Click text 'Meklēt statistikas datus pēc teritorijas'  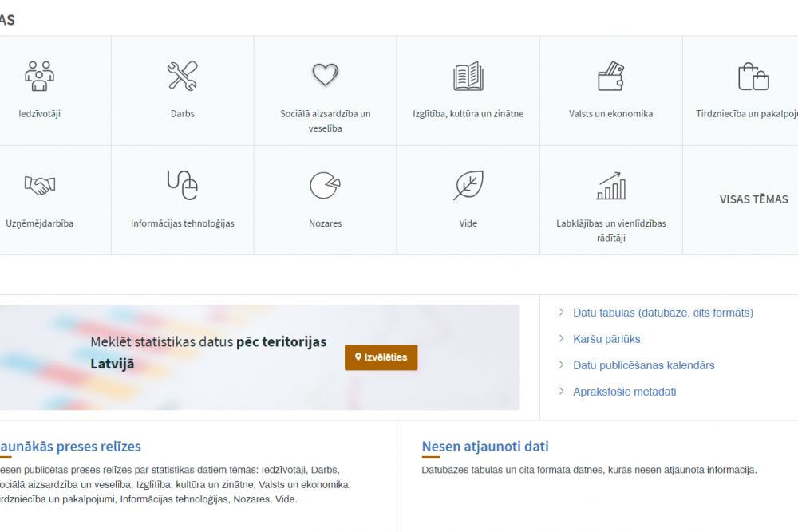(x=208, y=342)
